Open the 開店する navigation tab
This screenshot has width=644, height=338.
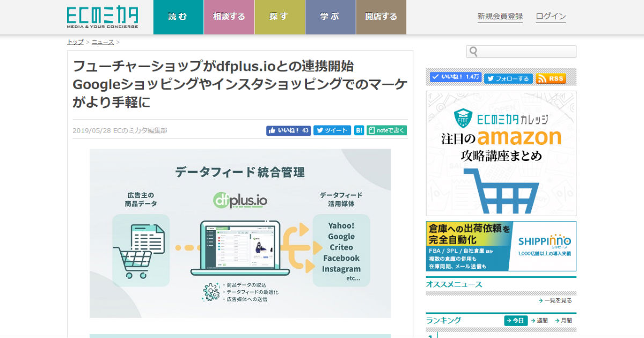point(381,17)
